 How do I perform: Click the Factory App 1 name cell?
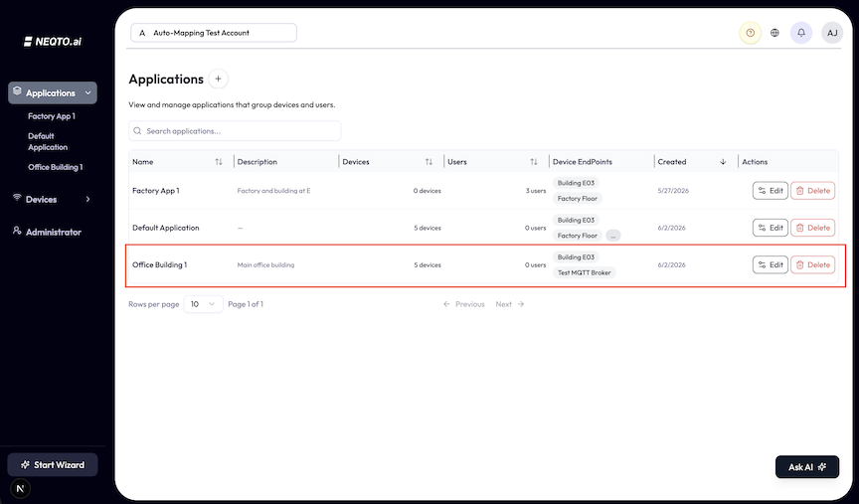[x=155, y=191]
